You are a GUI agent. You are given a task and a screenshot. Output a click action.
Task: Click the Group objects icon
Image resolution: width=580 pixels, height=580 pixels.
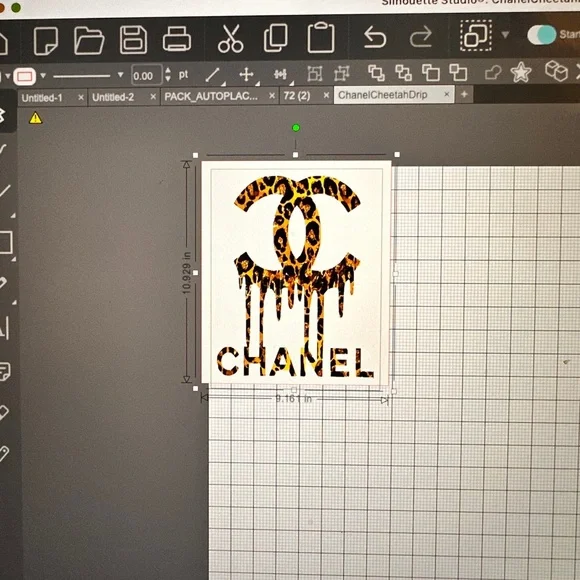coord(315,74)
